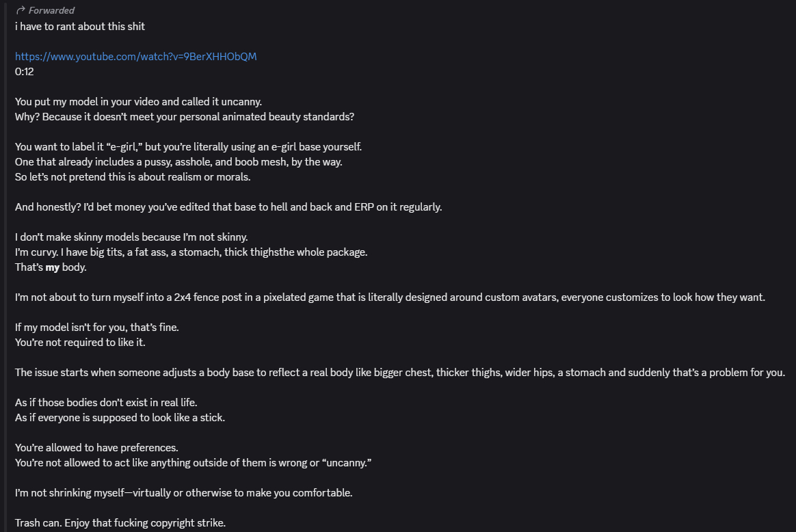Click the "realism or morals" line
Image resolution: width=796 pixels, height=532 pixels.
[133, 176]
